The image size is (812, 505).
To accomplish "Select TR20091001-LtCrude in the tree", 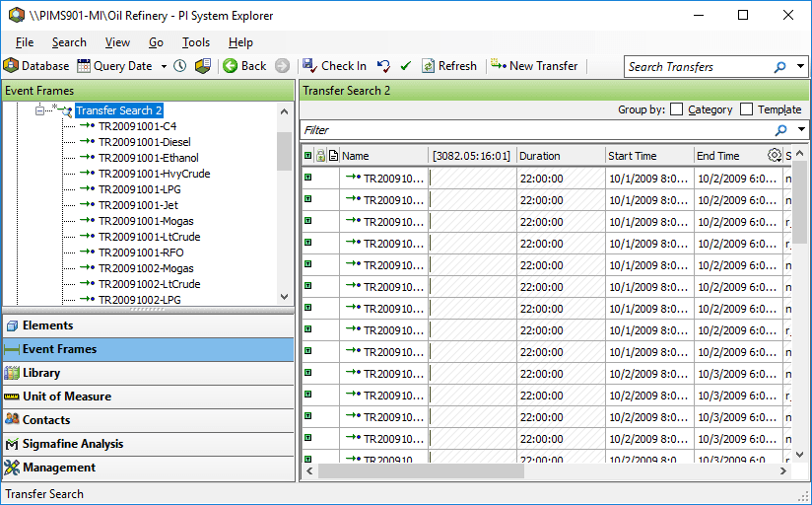I will pos(149,237).
